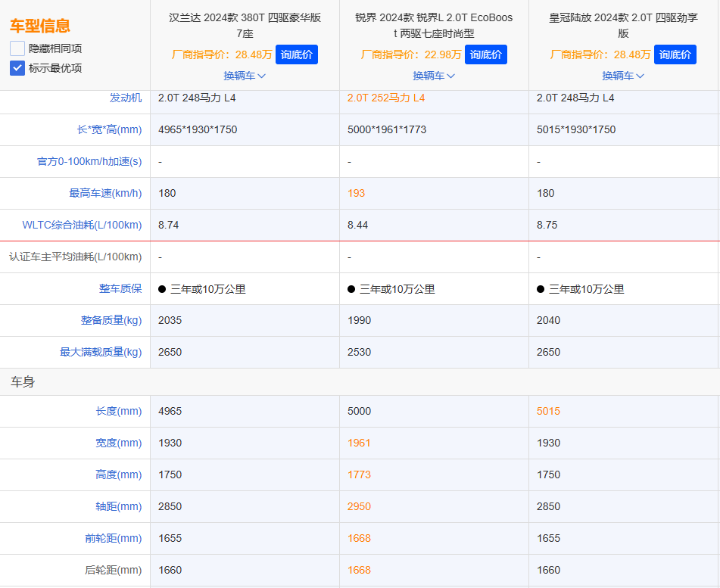
Task: Open the 汉兰达 2024款 380T model title
Action: click(245, 25)
